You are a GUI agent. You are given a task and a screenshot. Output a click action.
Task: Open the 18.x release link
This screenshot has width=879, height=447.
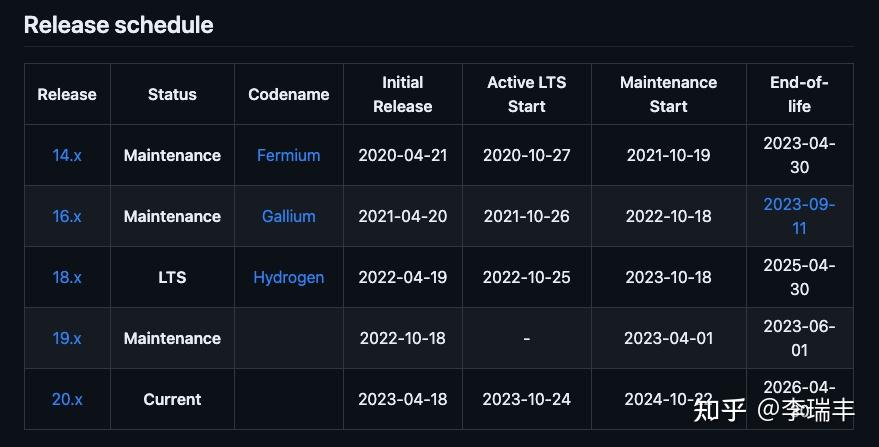67,277
